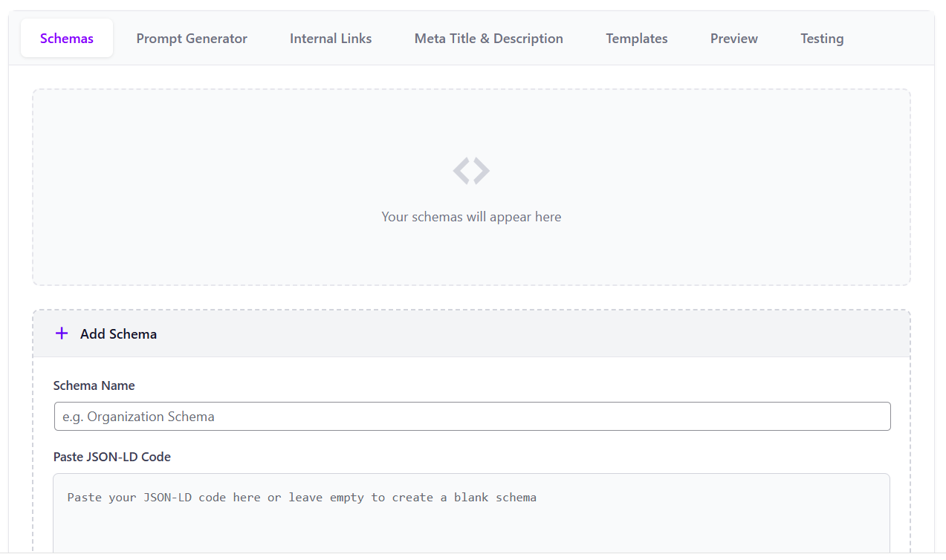The width and height of the screenshot is (946, 560).
Task: Switch to the Preview tab
Action: 733,38
